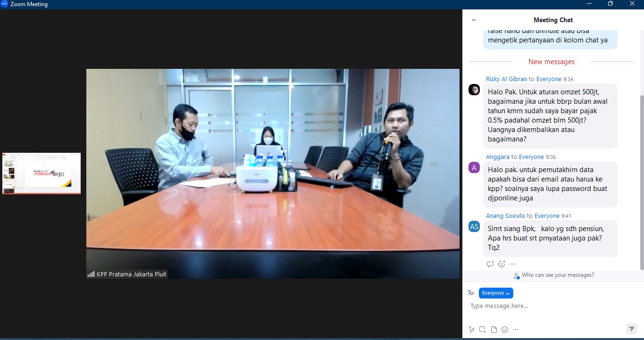Open emoji picker in message composer
This screenshot has height=340, width=644.
(505, 330)
